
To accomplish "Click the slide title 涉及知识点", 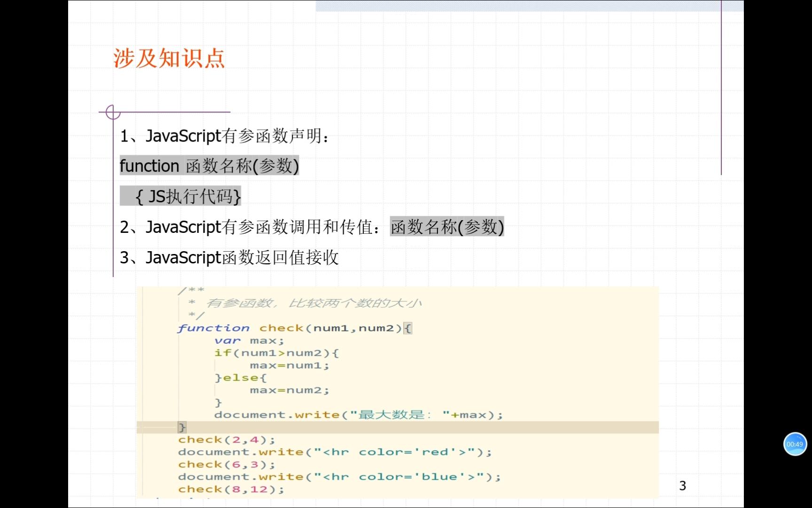I will pos(169,59).
